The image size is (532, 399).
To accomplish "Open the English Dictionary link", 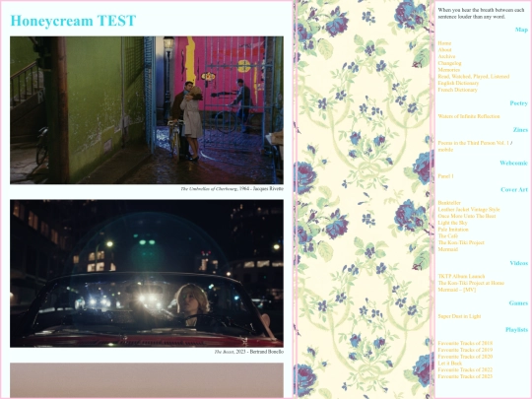I will pyautogui.click(x=458, y=83).
